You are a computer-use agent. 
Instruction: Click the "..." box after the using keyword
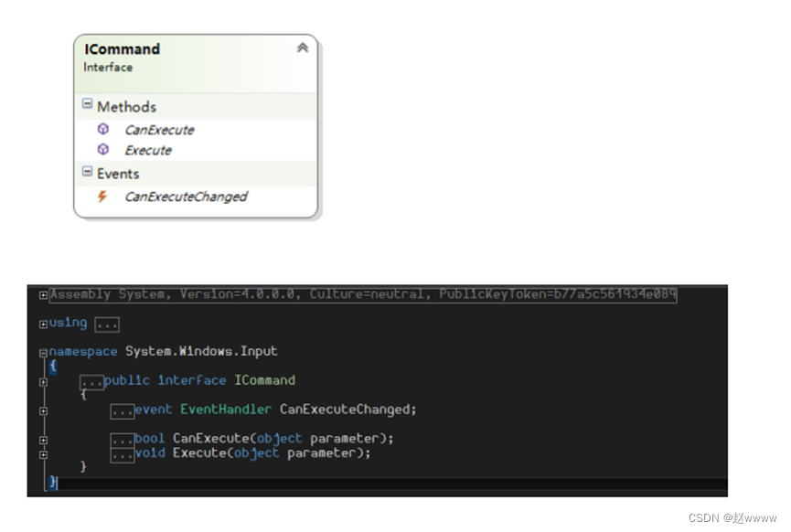tap(107, 324)
